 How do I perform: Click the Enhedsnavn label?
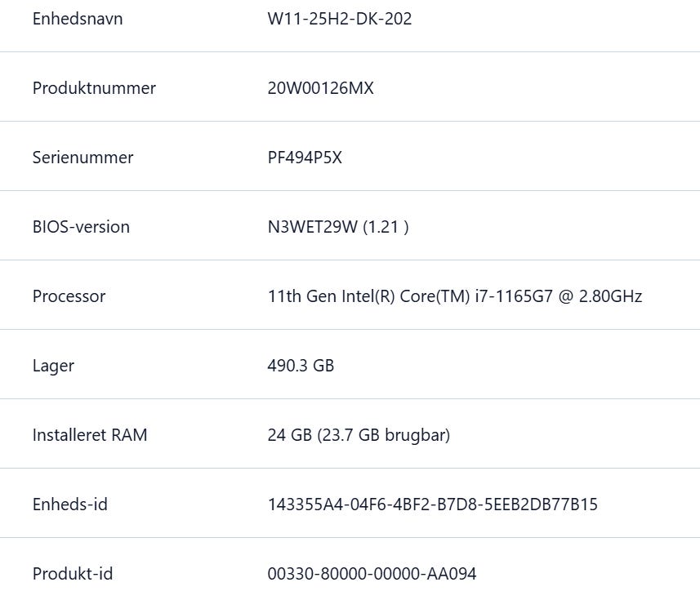78,19
